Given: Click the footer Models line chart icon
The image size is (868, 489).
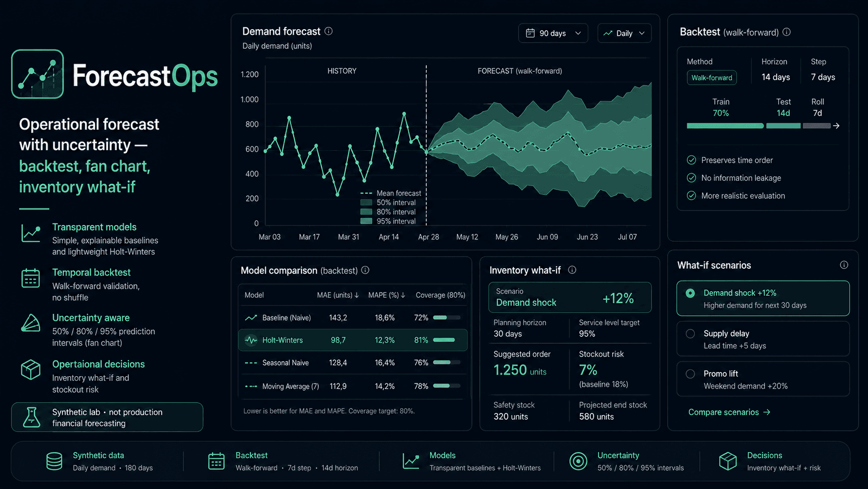Looking at the screenshot, I should tap(411, 461).
